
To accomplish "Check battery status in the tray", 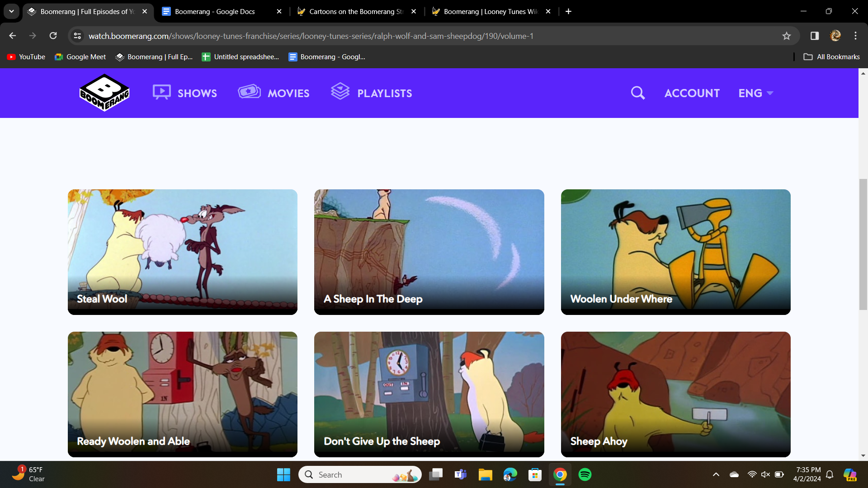I will (x=779, y=474).
